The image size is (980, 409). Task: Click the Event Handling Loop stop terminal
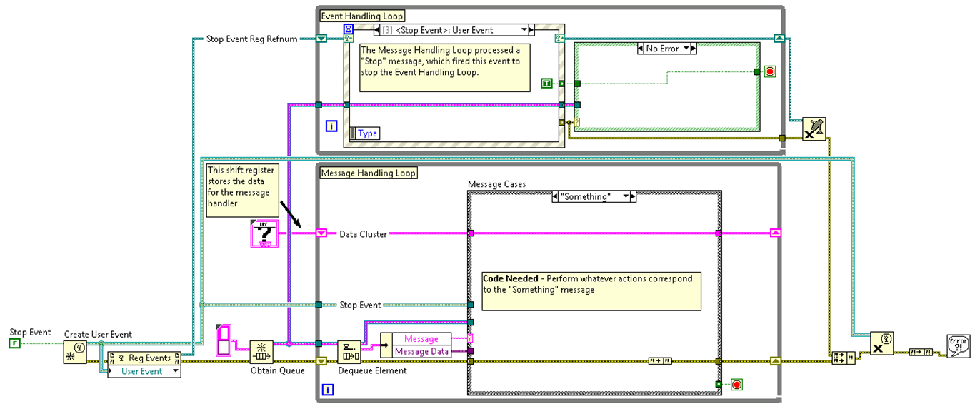click(x=770, y=71)
